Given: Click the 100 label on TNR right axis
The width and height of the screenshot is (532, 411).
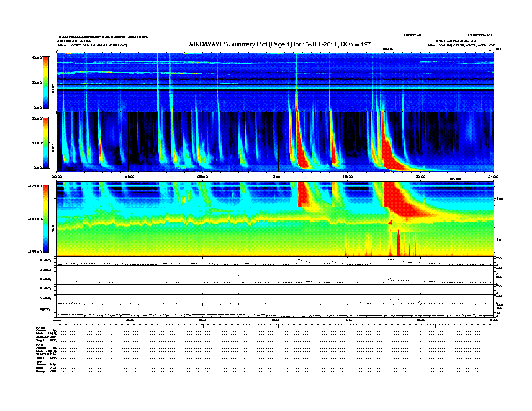Looking at the screenshot, I should click(500, 199).
